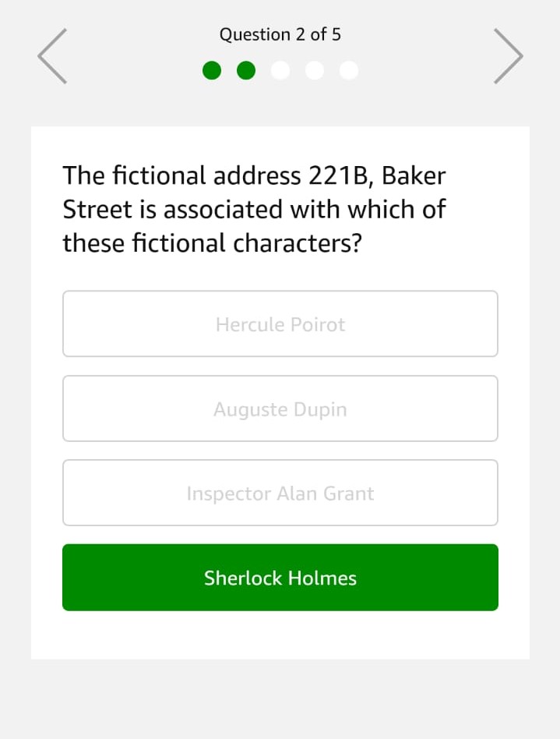This screenshot has width=560, height=739.
Task: Pick the Inspector Alan Grant option
Action: tap(280, 493)
